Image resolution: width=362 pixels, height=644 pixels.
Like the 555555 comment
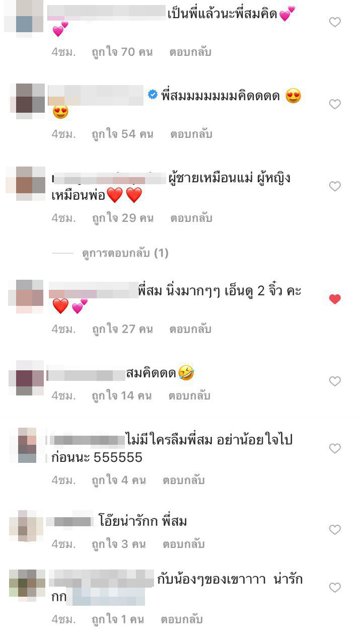335,448
